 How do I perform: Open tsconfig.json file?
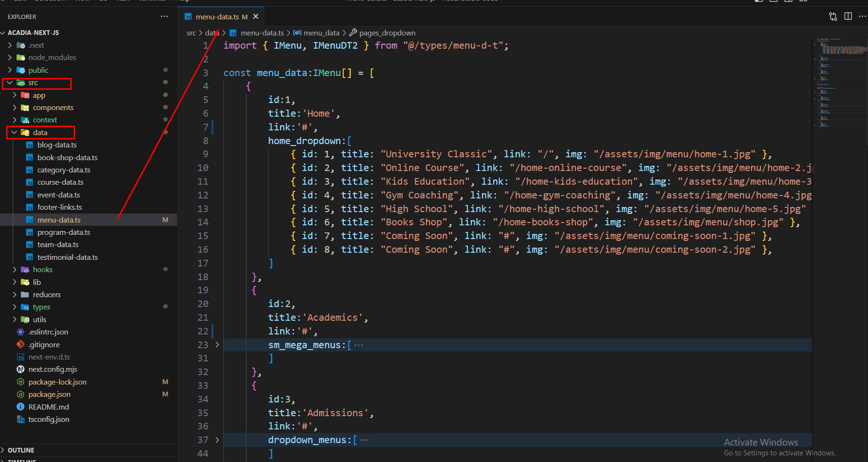pos(49,419)
